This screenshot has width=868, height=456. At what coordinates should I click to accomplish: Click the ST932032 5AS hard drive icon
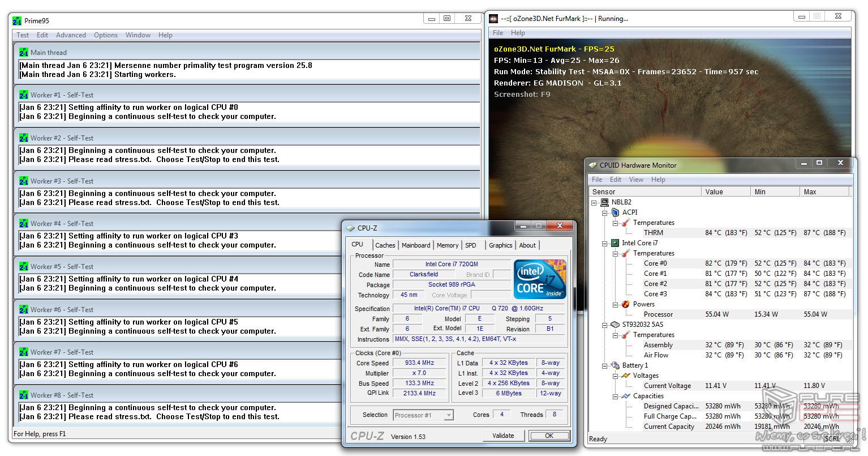click(615, 325)
